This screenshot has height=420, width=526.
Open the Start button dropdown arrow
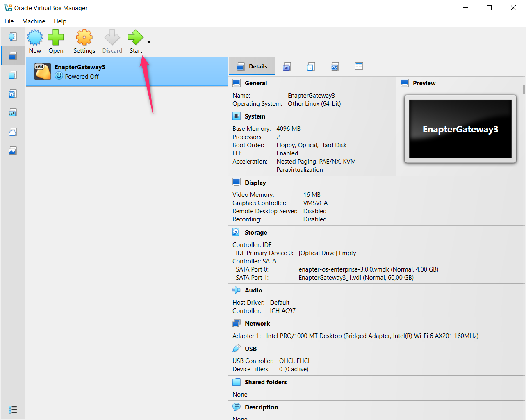pos(148,42)
